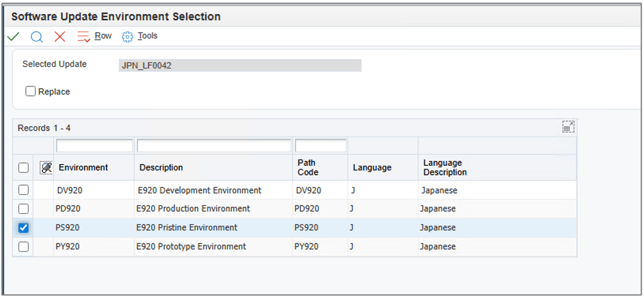
Task: Click the Language Description column header
Action: [444, 168]
